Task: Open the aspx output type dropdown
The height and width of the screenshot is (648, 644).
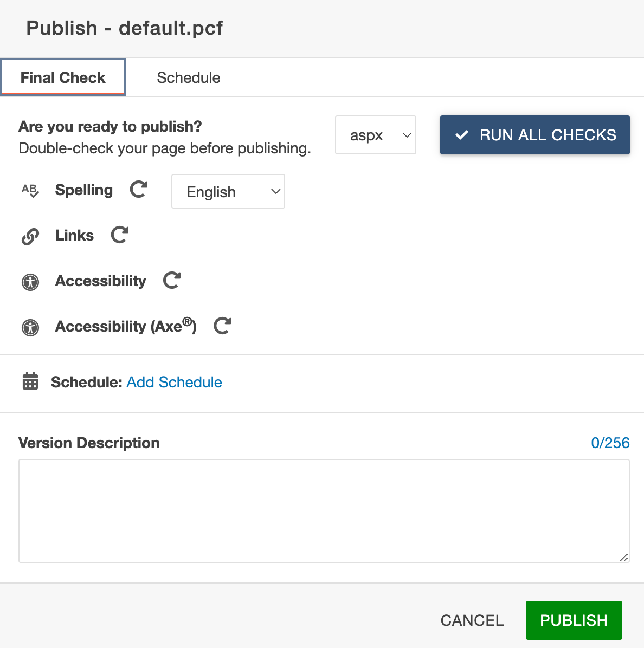Action: pyautogui.click(x=375, y=135)
